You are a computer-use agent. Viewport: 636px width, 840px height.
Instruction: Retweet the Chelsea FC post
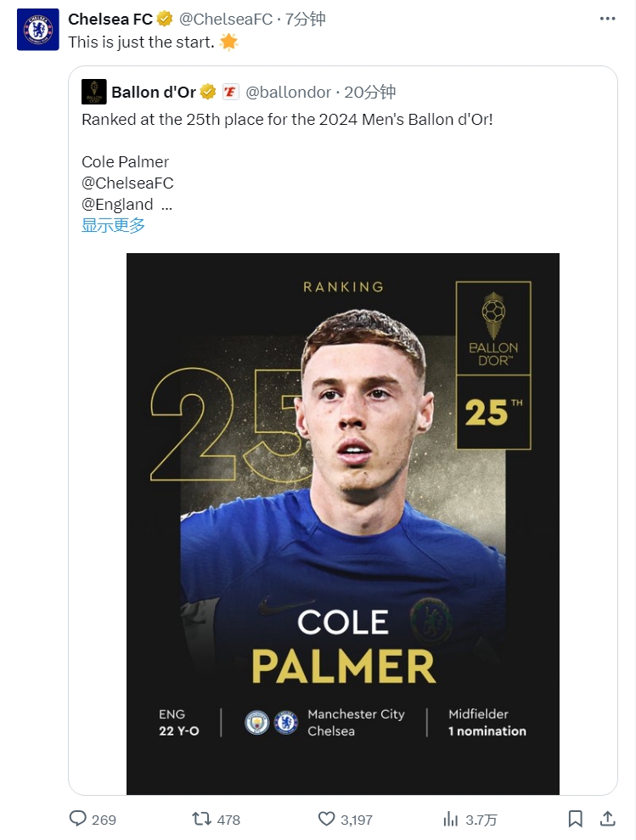point(201,819)
